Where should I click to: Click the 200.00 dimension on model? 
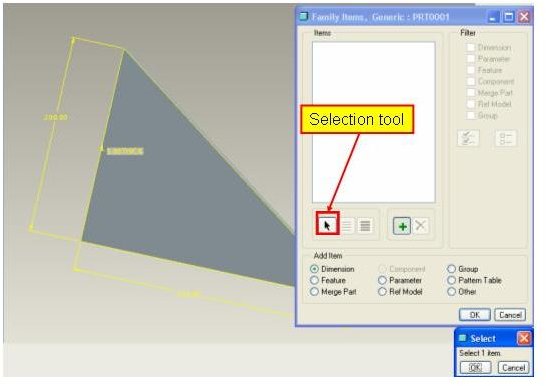[56, 117]
